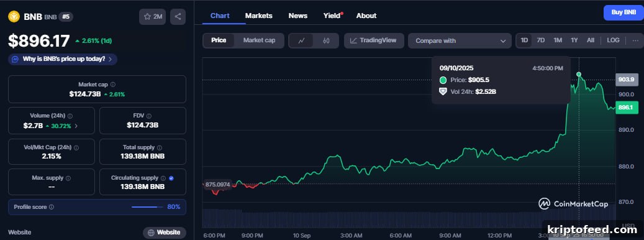Screen dimensions: 644x240
Task: Open the News tab
Action: coord(297,16)
